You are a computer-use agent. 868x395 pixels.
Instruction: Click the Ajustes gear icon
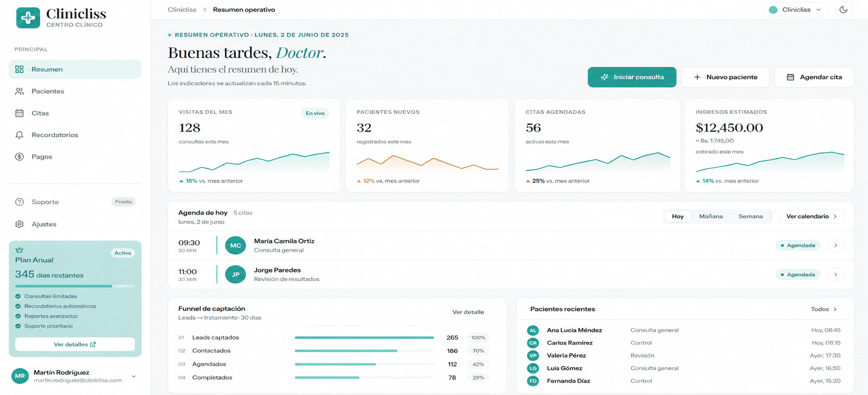coord(19,224)
